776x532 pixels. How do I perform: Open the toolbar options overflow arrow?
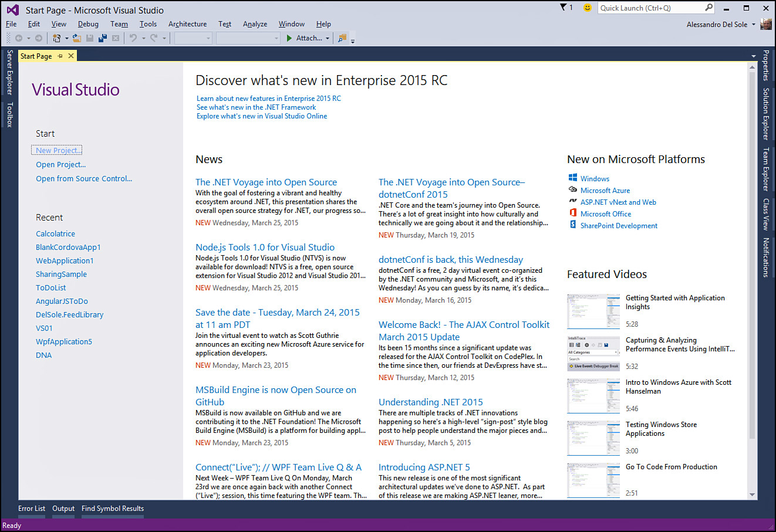(353, 40)
